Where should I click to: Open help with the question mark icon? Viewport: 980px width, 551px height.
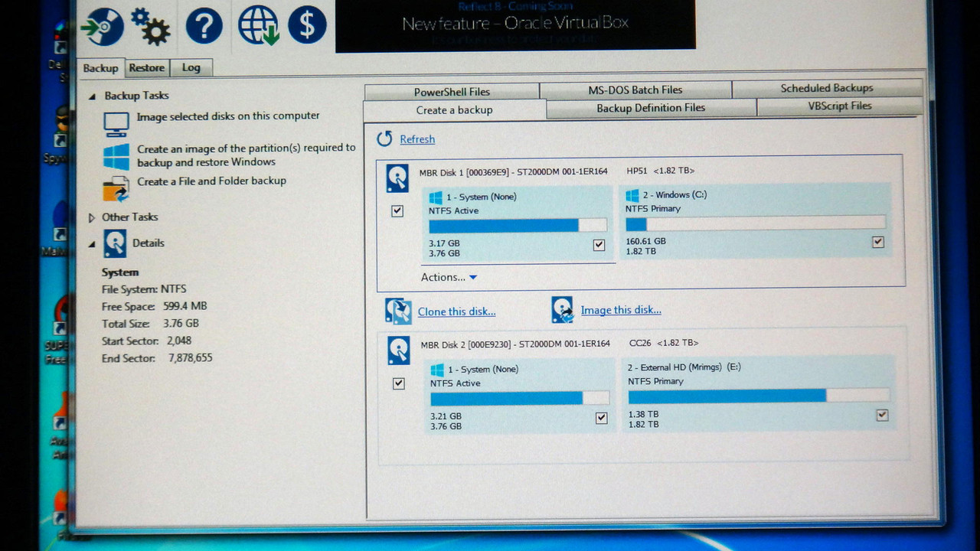point(204,26)
